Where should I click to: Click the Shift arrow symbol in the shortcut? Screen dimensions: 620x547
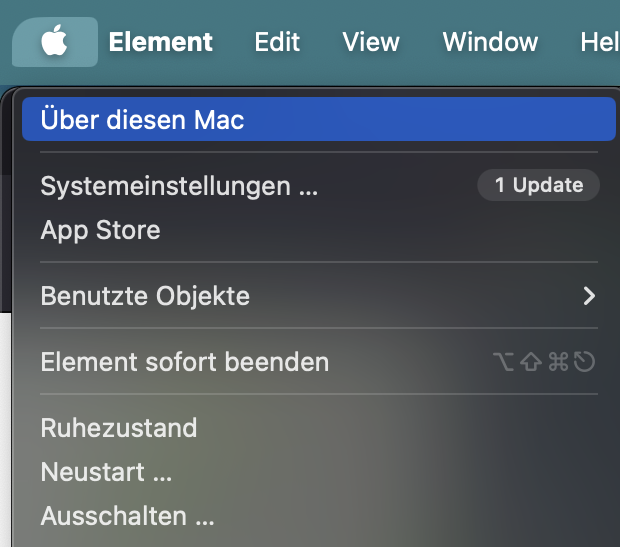coord(532,362)
